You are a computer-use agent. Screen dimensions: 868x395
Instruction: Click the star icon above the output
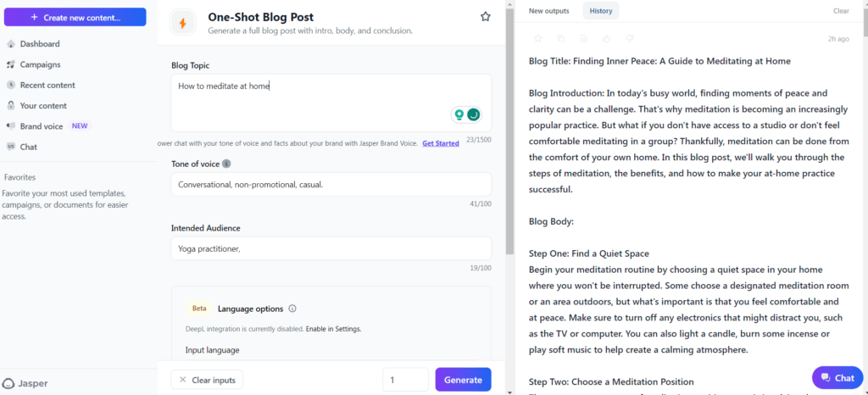[538, 39]
